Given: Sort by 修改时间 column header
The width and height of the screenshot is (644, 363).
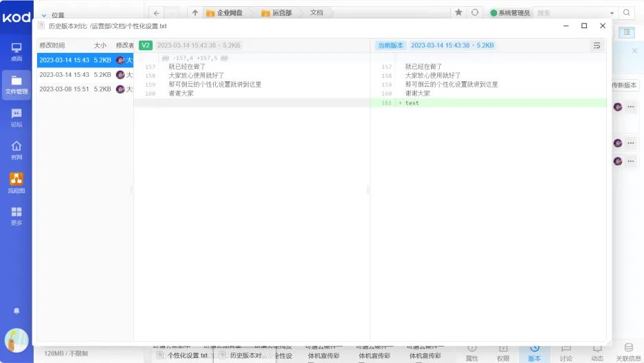Looking at the screenshot, I should coord(52,45).
